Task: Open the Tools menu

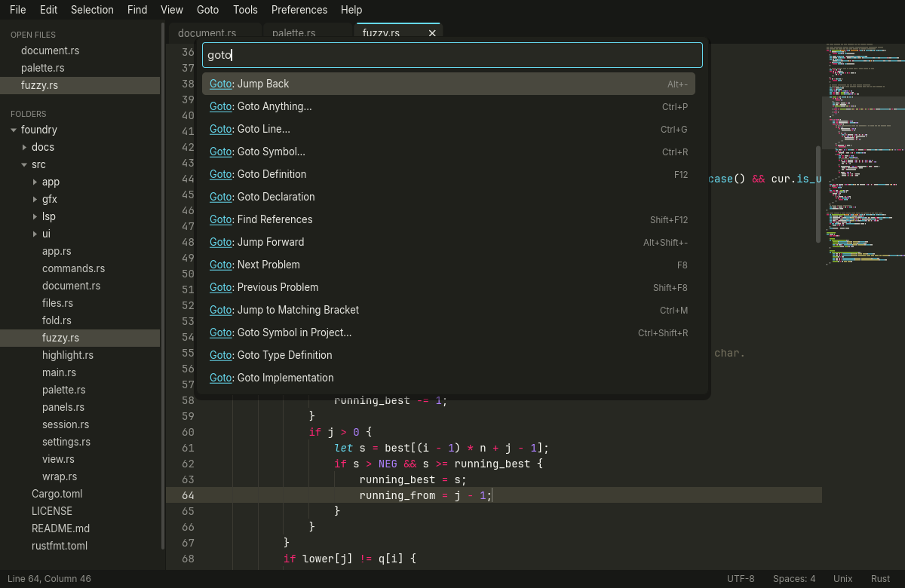Action: 245,10
